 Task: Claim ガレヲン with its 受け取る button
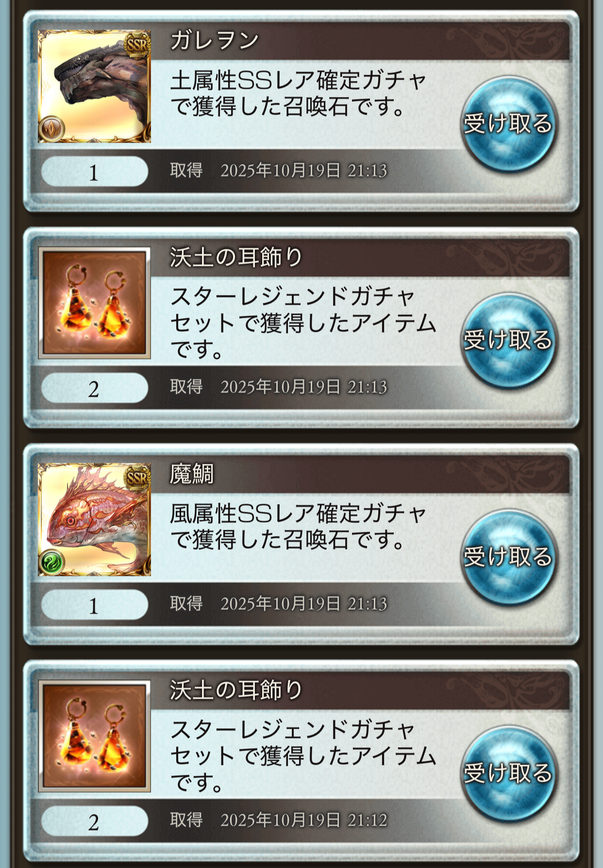coord(508,124)
